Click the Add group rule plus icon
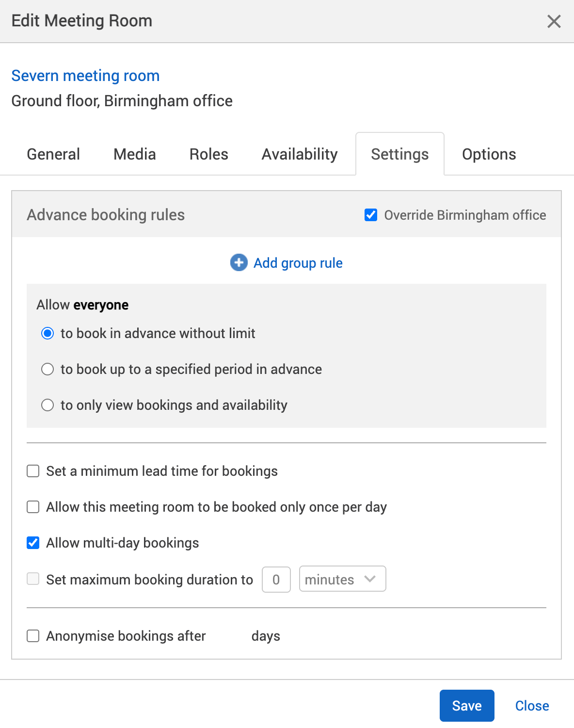Screen dimensions: 574x728 tap(238, 262)
